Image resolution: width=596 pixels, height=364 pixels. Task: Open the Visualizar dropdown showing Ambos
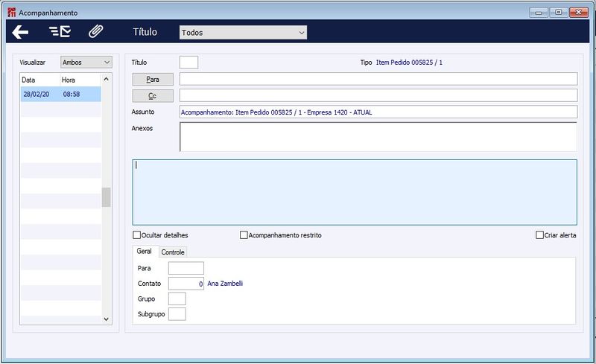[86, 63]
